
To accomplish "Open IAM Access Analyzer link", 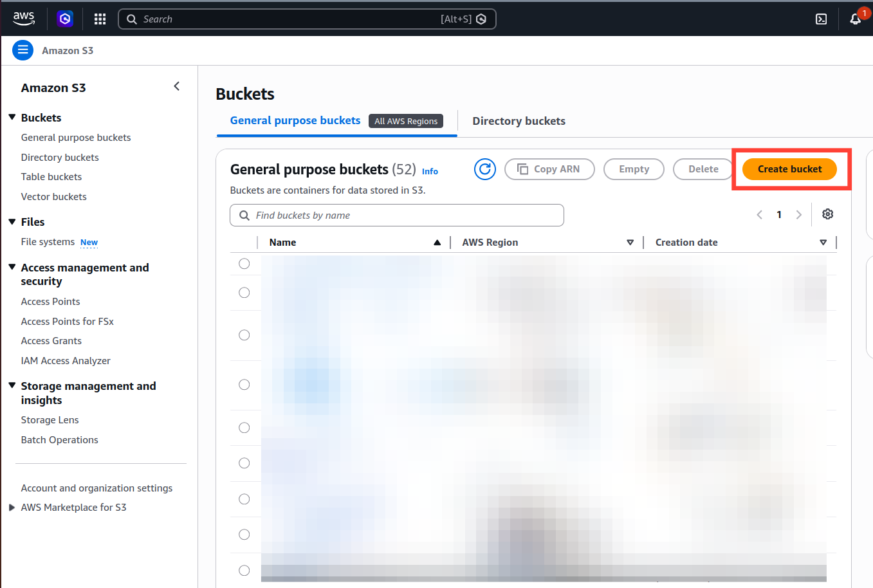I will point(66,361).
